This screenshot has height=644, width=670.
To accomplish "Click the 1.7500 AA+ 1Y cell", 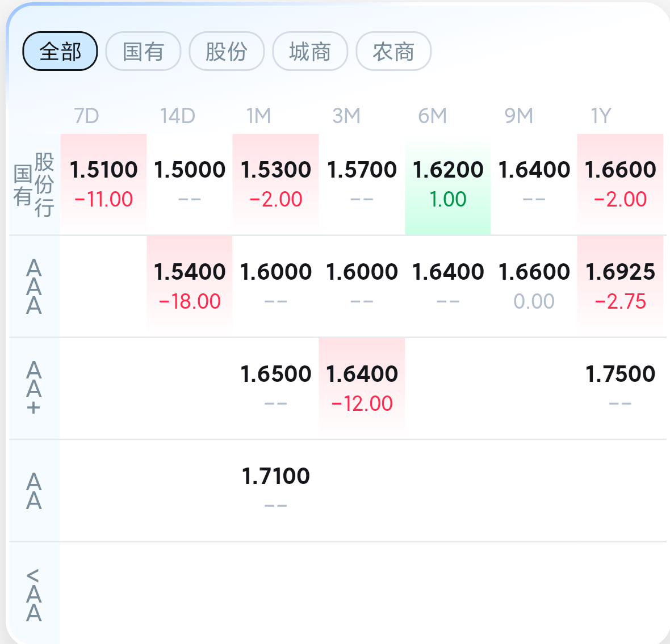I will tap(620, 388).
